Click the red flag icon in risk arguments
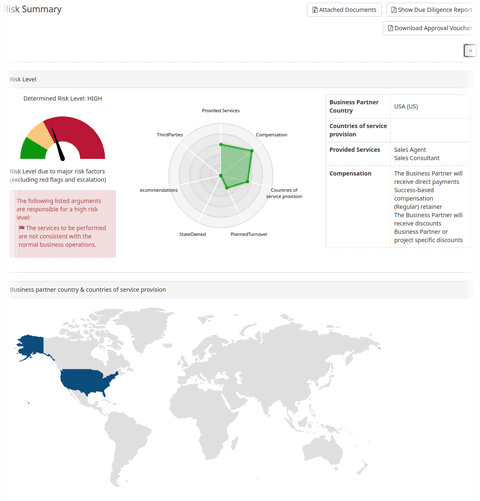The width and height of the screenshot is (480, 501). click(x=22, y=228)
